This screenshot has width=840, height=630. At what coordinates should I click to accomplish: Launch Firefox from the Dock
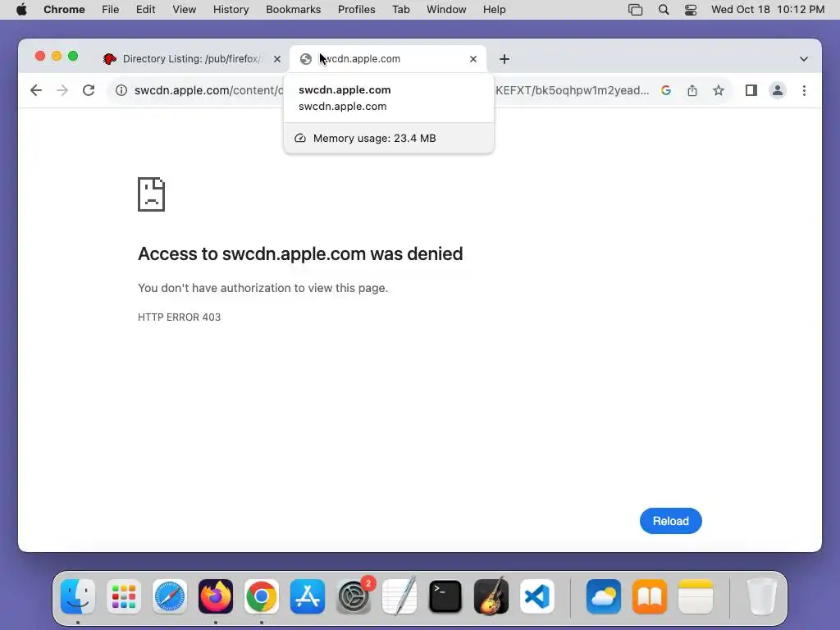tap(216, 596)
